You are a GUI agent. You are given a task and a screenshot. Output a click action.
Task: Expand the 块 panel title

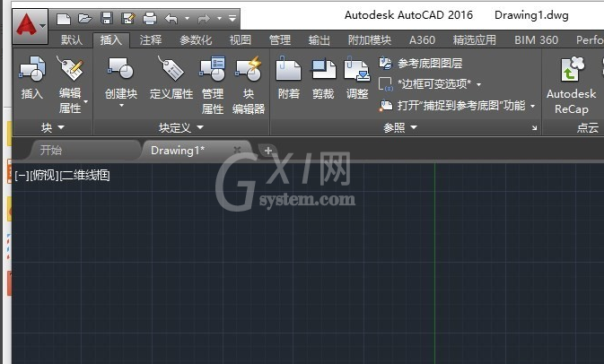[53, 127]
